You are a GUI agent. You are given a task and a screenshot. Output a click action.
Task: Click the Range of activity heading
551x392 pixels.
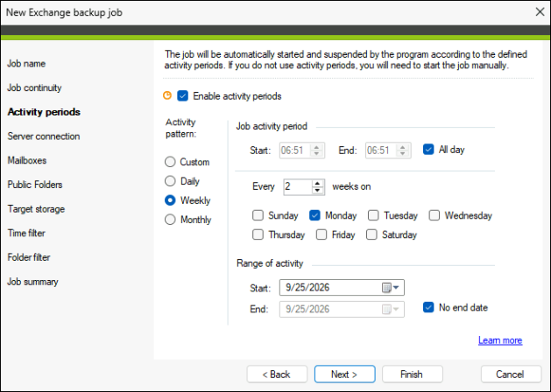click(x=270, y=263)
